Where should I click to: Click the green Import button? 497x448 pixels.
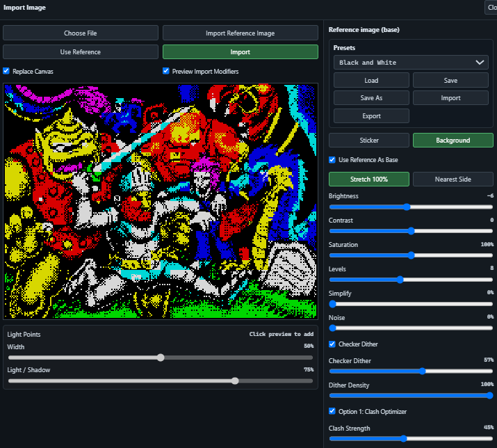pos(241,51)
